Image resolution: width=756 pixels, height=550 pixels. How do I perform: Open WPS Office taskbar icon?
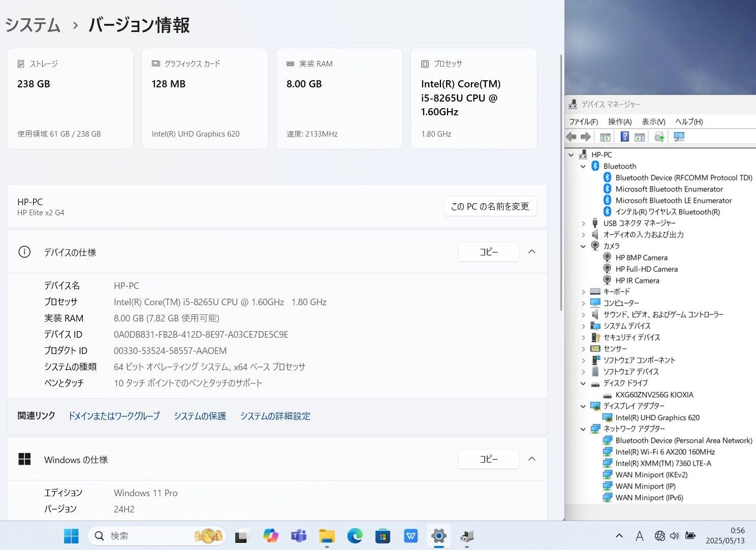[x=411, y=536]
